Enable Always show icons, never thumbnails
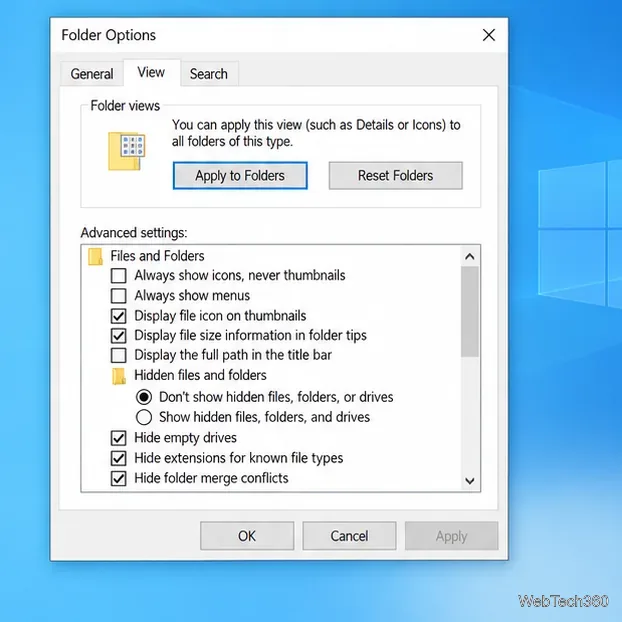Screen dimensions: 622x622 [119, 276]
